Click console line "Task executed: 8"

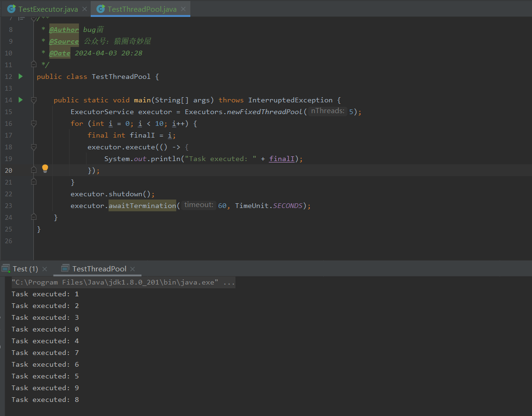[45, 400]
